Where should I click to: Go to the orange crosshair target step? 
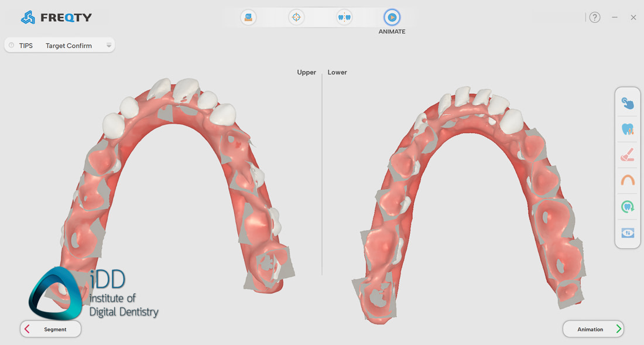296,18
